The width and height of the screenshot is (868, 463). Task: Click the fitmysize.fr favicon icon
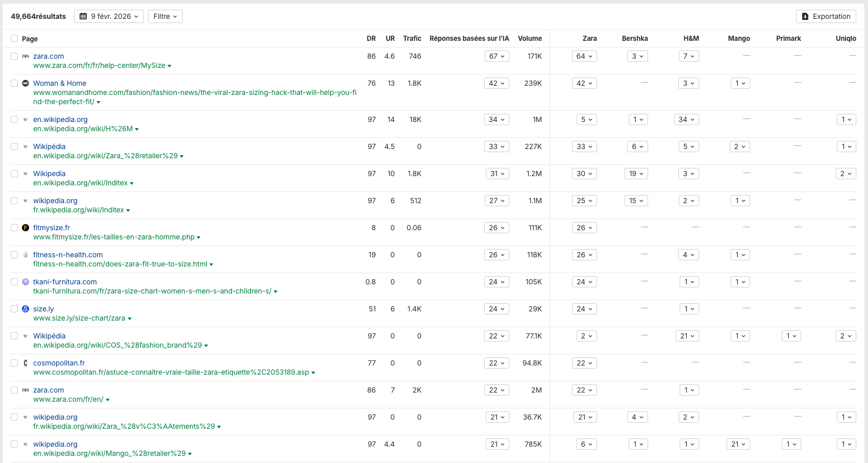(x=26, y=228)
